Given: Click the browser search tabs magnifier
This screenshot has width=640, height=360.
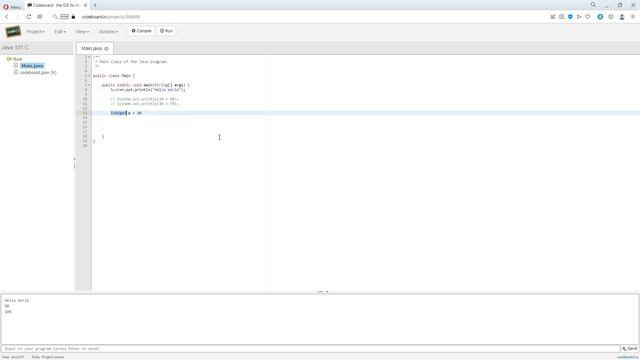Looking at the screenshot, I should 593,5.
